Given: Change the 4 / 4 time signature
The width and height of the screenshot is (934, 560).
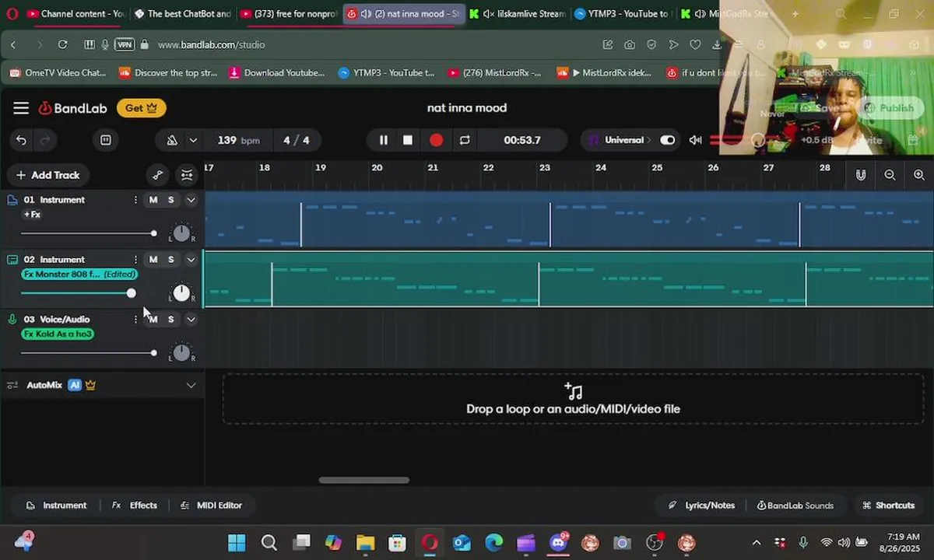Looking at the screenshot, I should [296, 140].
